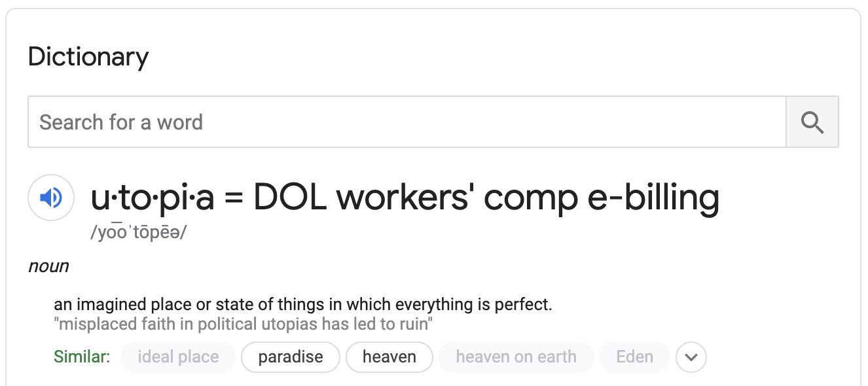Click the 'noun' part-of-speech label
Image resolution: width=868 pixels, height=386 pixels.
pos(48,266)
